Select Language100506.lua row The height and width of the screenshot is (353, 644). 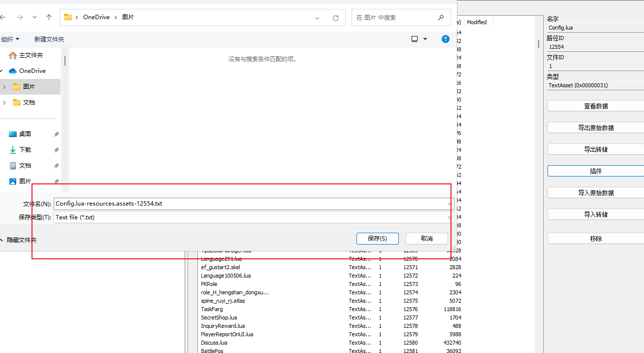(x=330, y=276)
